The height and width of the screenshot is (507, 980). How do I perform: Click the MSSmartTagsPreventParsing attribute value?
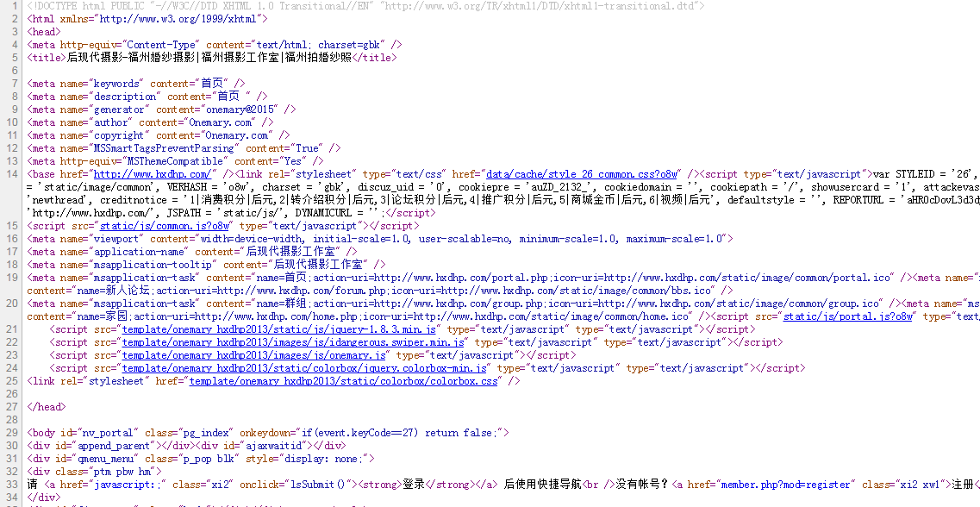(x=163, y=148)
